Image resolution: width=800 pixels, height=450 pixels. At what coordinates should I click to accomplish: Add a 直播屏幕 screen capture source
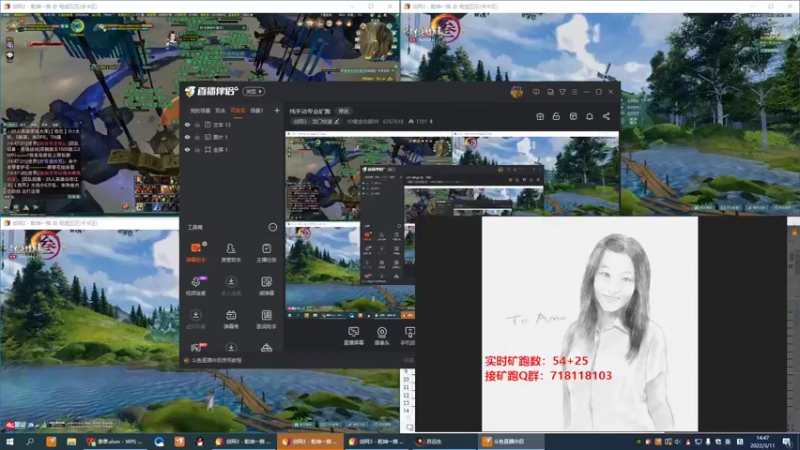[354, 336]
